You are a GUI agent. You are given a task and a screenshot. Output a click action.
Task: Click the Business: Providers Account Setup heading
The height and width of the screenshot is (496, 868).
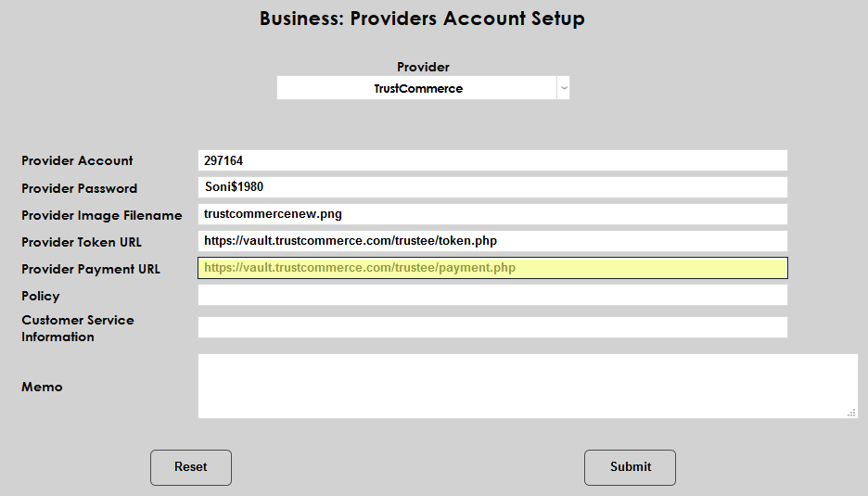[x=422, y=19]
